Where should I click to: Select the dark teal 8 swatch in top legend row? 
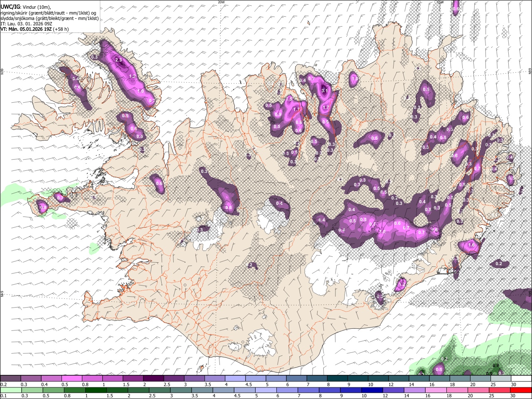coord(337,378)
